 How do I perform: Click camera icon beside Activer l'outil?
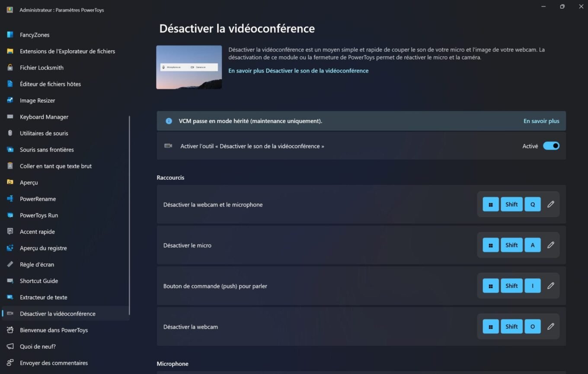[x=168, y=146]
